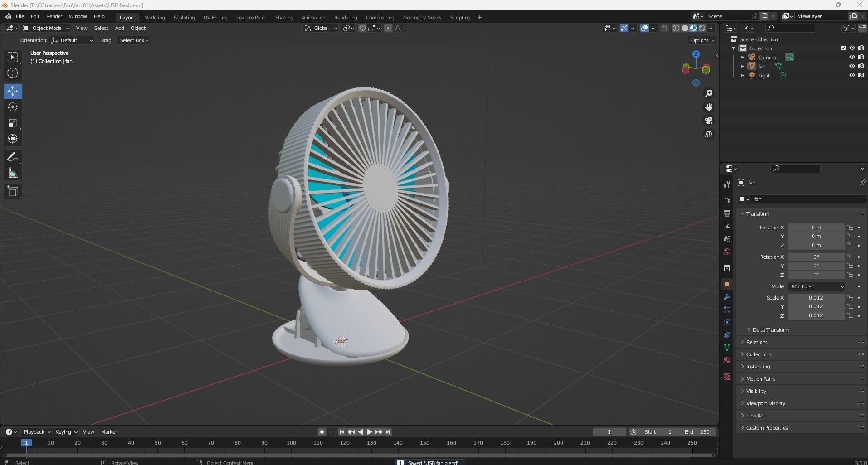Exclude Collection from view layer checkbox
The width and height of the screenshot is (868, 465).
pos(843,48)
